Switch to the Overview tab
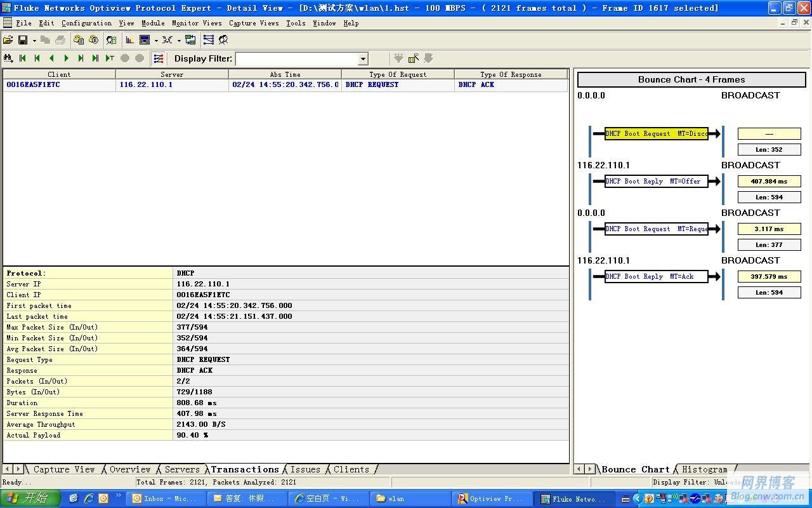Screen dimensions: 812x508 130,469
